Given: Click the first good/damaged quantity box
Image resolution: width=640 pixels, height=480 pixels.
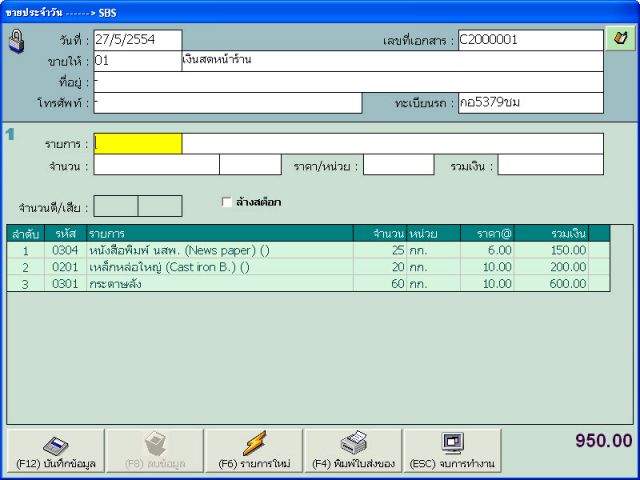Looking at the screenshot, I should click(116, 206).
